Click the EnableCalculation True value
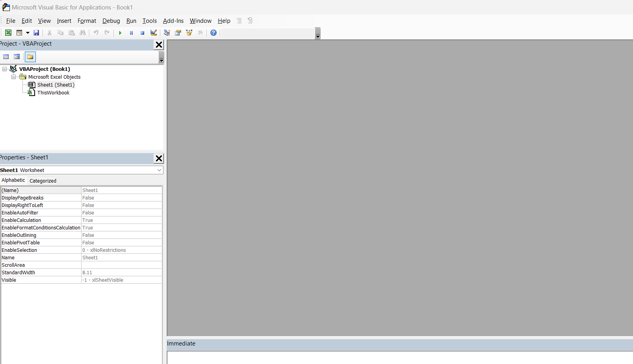The width and height of the screenshot is (633, 364). pos(121,220)
